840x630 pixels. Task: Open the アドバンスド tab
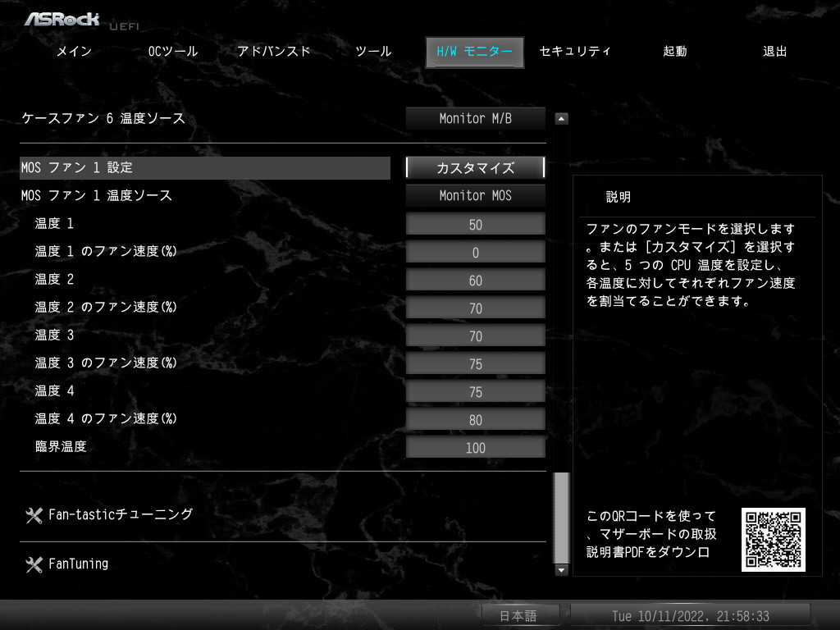tap(273, 52)
